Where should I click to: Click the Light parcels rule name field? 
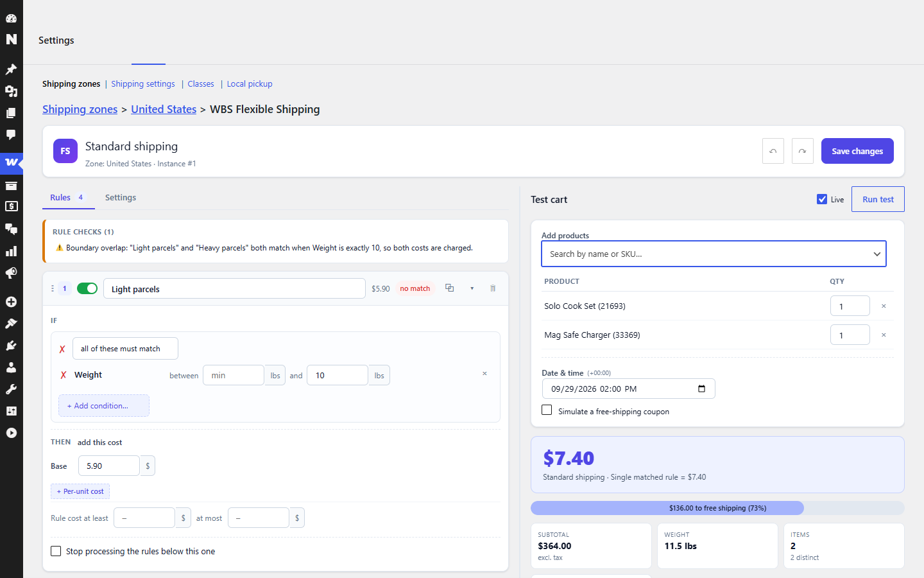point(234,288)
